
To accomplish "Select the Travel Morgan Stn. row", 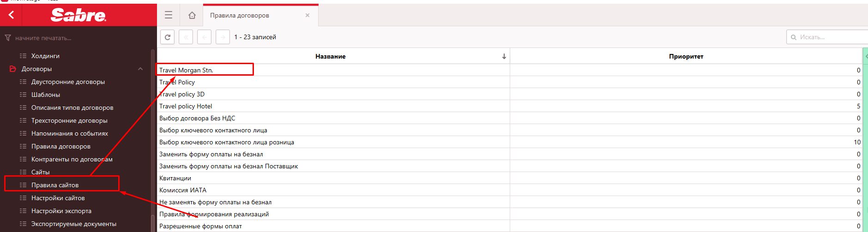I will (x=186, y=70).
